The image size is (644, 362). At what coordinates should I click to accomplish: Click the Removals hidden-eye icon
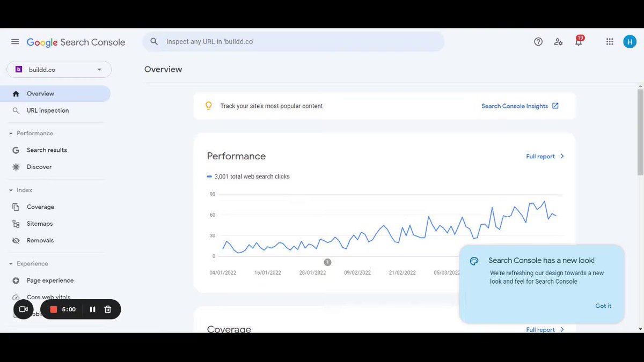pyautogui.click(x=16, y=240)
